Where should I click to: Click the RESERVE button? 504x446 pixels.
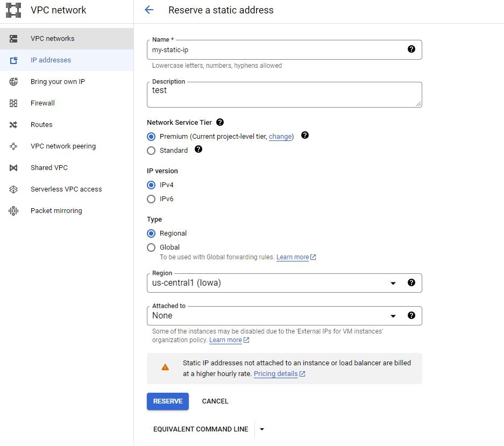click(x=167, y=401)
